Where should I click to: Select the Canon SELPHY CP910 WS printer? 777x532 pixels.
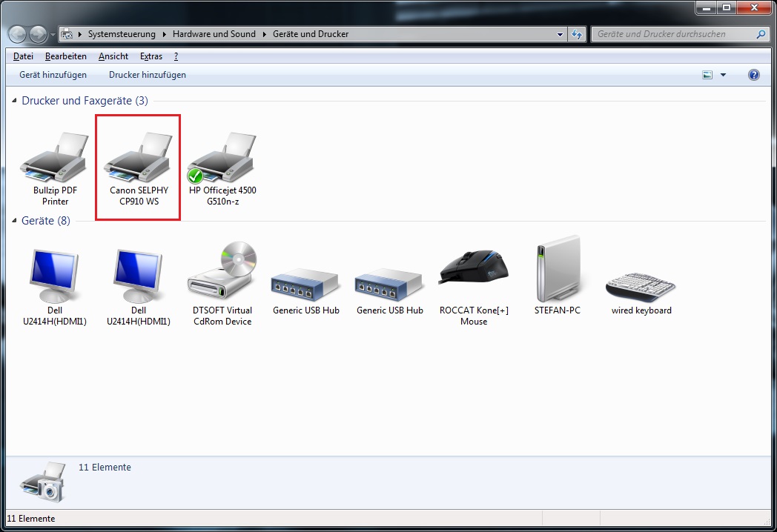click(139, 168)
